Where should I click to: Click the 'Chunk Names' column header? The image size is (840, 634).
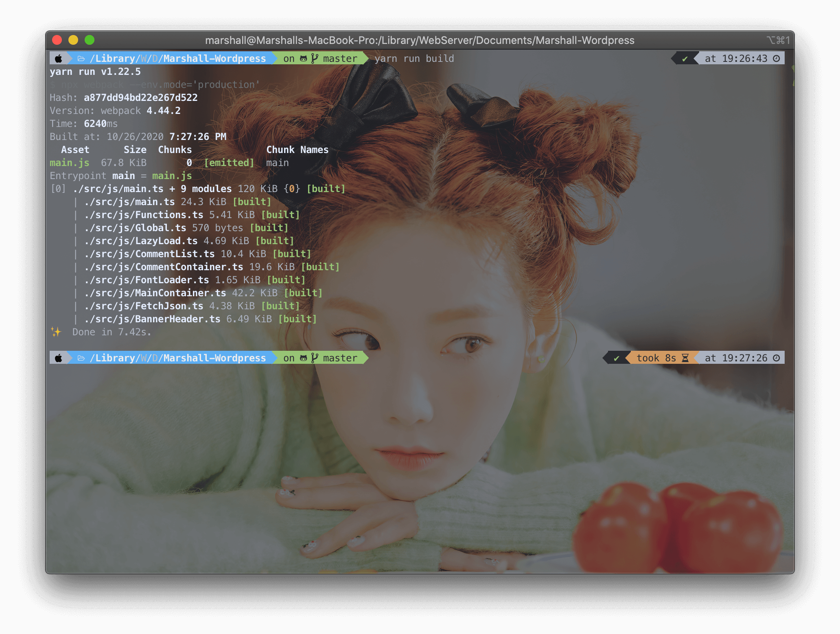coord(297,150)
